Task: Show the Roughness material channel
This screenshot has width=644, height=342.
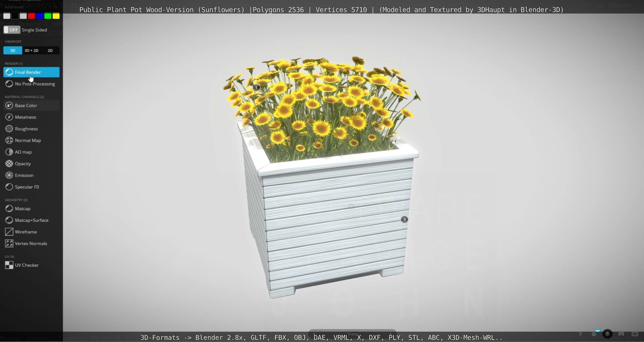Action: pos(32,129)
